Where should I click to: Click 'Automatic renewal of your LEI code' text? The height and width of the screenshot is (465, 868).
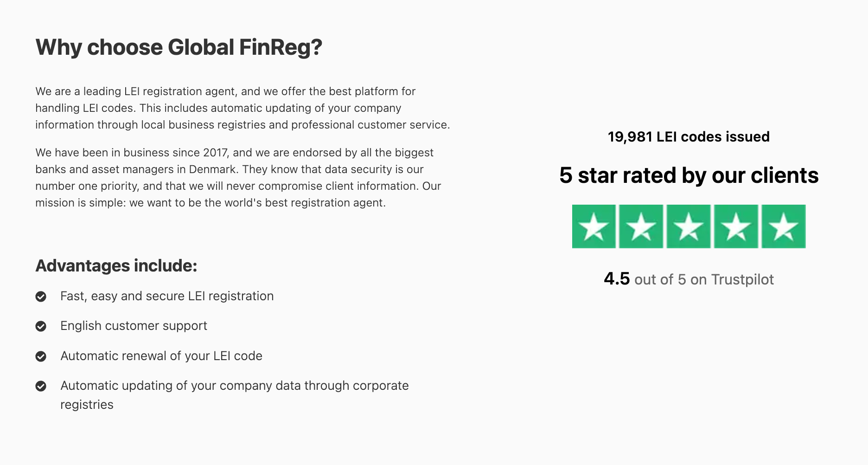point(161,356)
